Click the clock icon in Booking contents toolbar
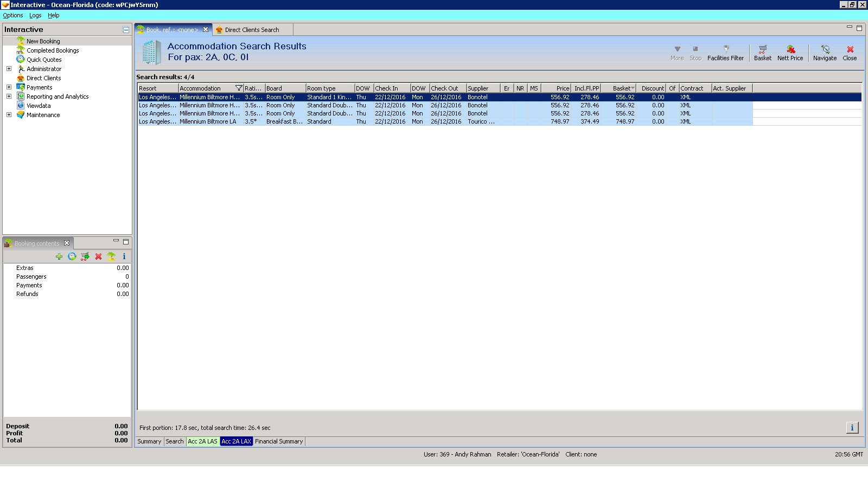Image resolution: width=868 pixels, height=502 pixels. point(72,256)
